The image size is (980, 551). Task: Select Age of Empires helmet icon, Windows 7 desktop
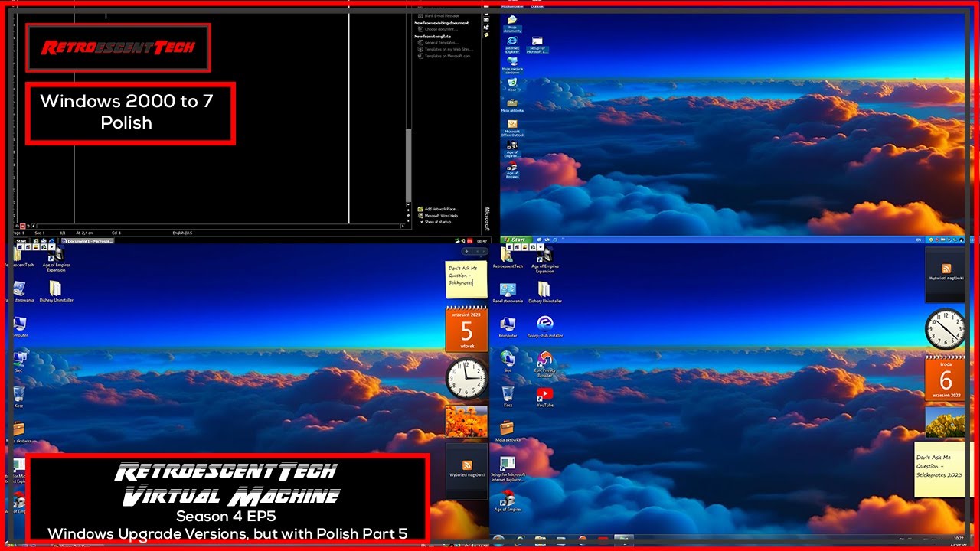tap(508, 500)
